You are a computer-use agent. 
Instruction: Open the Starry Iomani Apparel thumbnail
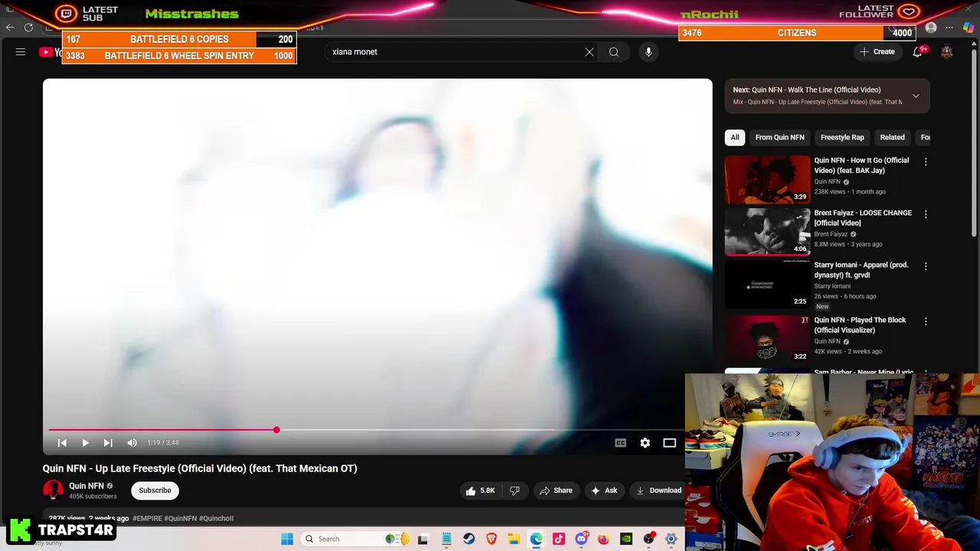tap(767, 284)
